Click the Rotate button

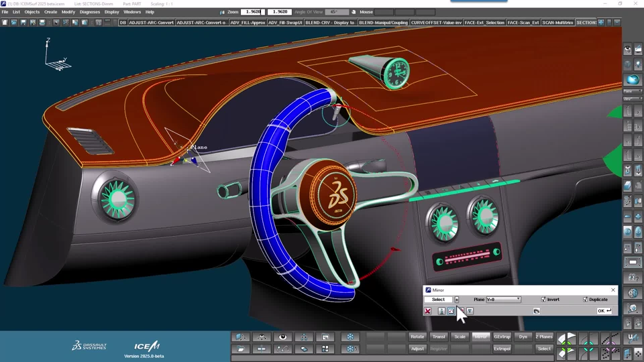click(x=417, y=337)
